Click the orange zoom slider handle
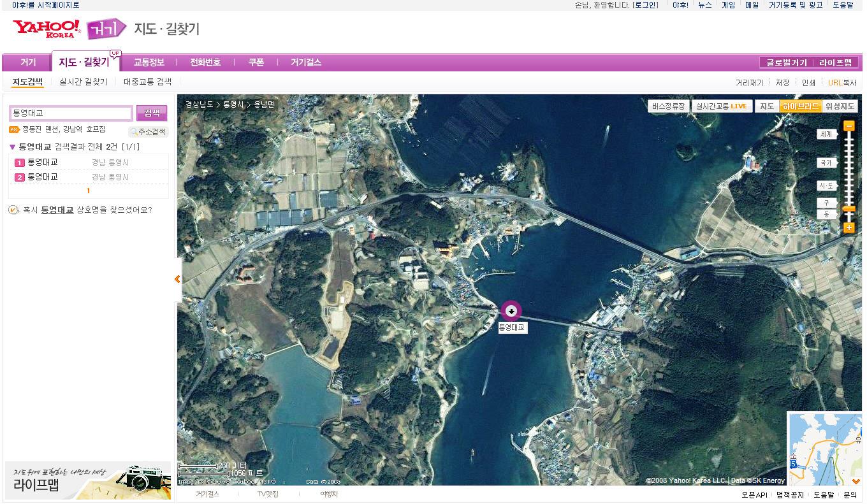This screenshot has height=504, width=867. coord(849,209)
